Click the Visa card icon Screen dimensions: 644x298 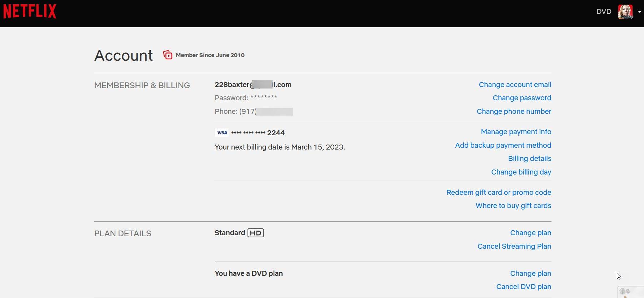(x=222, y=133)
